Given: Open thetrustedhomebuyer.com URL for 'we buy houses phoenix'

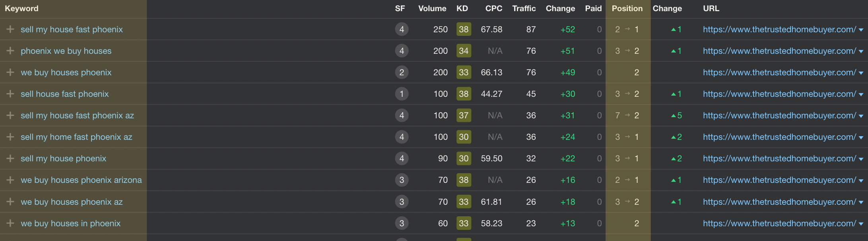Looking at the screenshot, I should click(x=779, y=72).
